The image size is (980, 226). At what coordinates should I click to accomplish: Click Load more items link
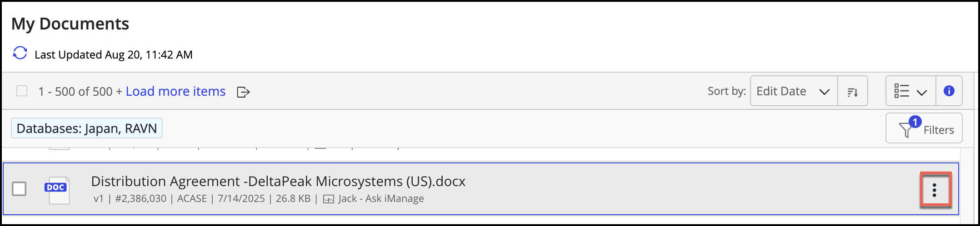(x=175, y=92)
